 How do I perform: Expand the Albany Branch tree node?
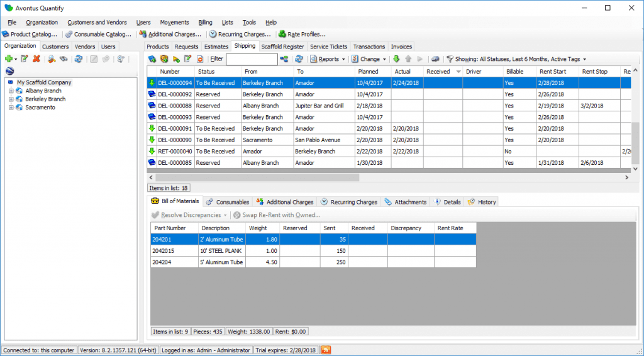[x=11, y=91]
